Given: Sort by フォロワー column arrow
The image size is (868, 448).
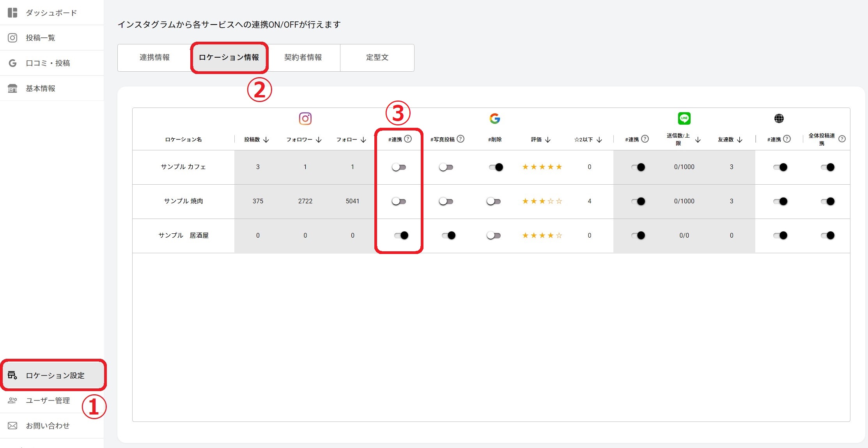Looking at the screenshot, I should click(319, 139).
